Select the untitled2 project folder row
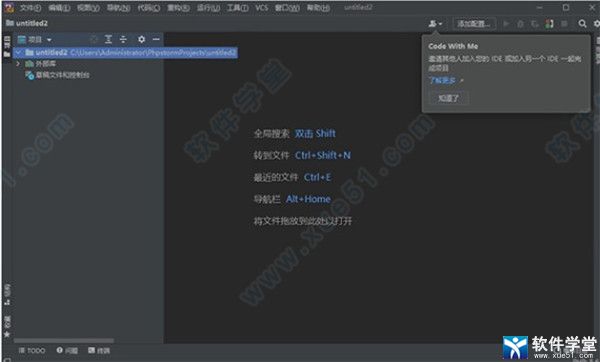 coord(126,52)
